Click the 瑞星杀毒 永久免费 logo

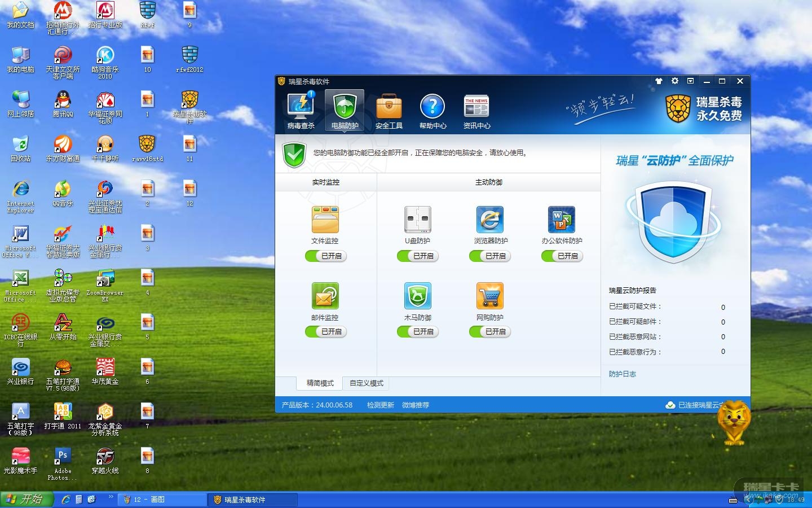pos(704,109)
